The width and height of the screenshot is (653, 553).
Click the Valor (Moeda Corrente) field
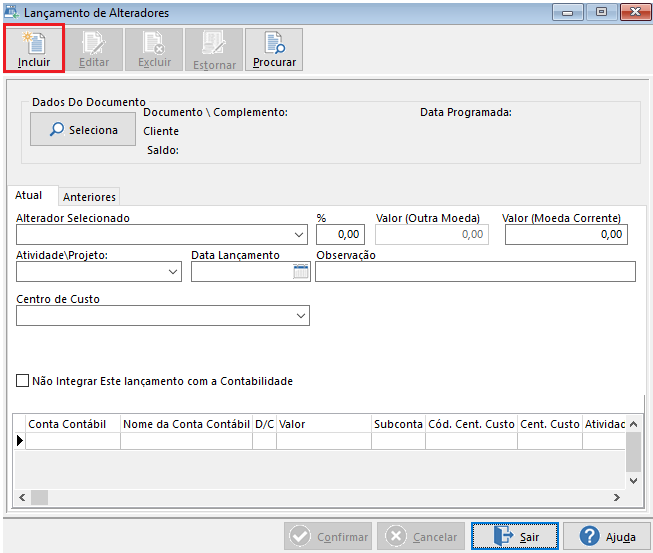click(x=566, y=234)
